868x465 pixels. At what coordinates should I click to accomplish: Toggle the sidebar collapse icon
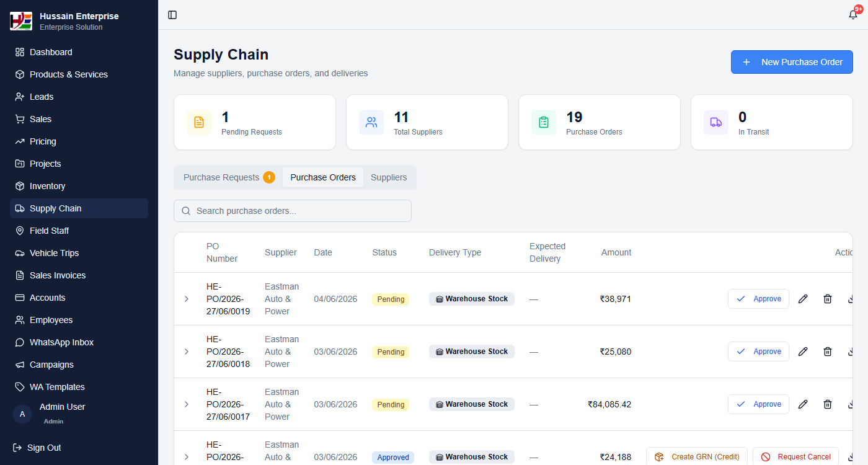pos(172,15)
